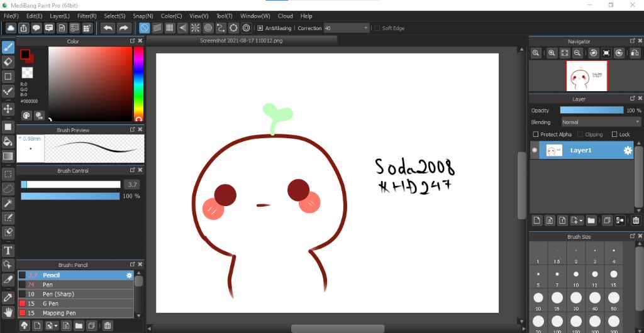Toggle the Soft Edge checkbox
This screenshot has width=644, height=333.
[377, 28]
